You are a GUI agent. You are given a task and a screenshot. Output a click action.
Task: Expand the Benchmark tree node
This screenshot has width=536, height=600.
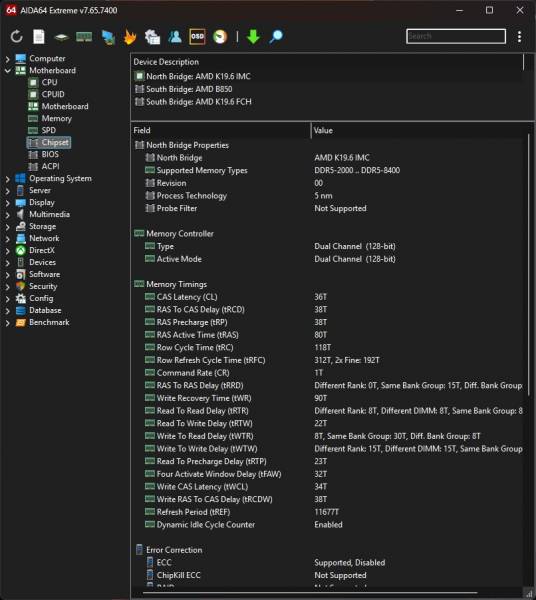tap(7, 323)
